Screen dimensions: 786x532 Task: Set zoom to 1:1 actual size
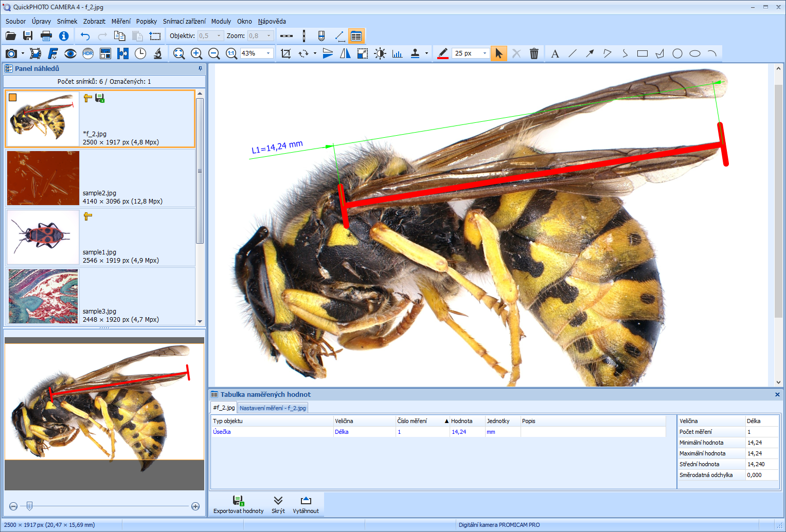pos(231,53)
